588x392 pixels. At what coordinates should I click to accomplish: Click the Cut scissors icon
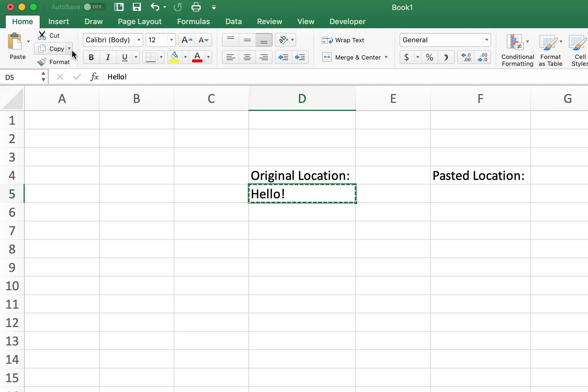tap(42, 35)
